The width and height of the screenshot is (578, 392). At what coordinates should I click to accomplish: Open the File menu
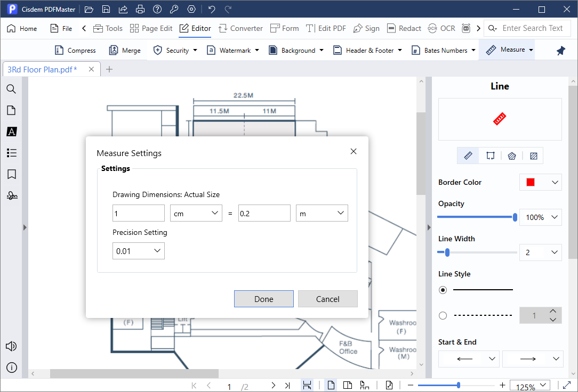[x=61, y=28]
